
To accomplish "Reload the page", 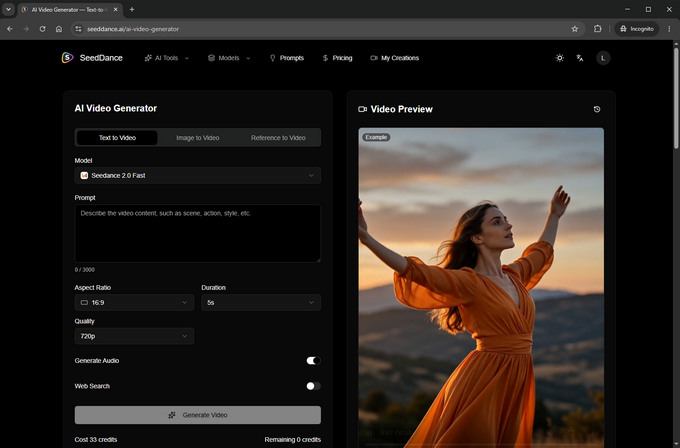I will point(42,29).
